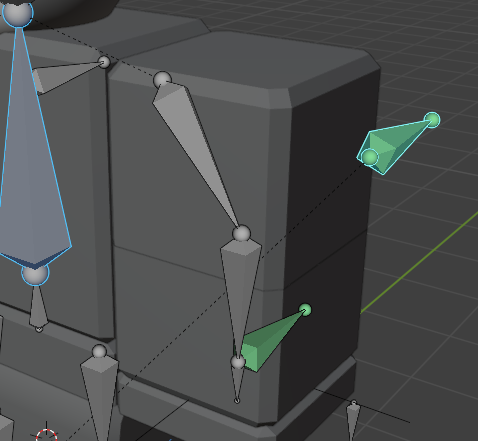Click the tip sphere of the non-outlined green bone
The height and width of the screenshot is (441, 478).
305,310
